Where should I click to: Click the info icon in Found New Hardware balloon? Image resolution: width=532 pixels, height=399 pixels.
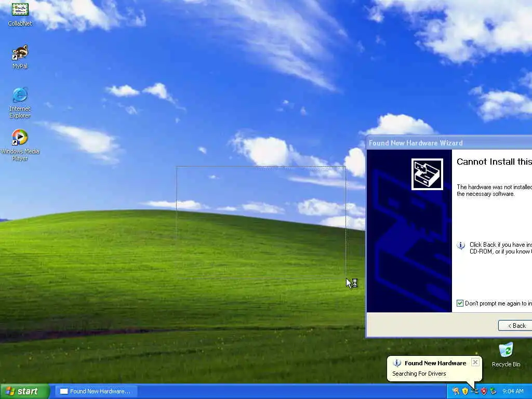pyautogui.click(x=396, y=363)
